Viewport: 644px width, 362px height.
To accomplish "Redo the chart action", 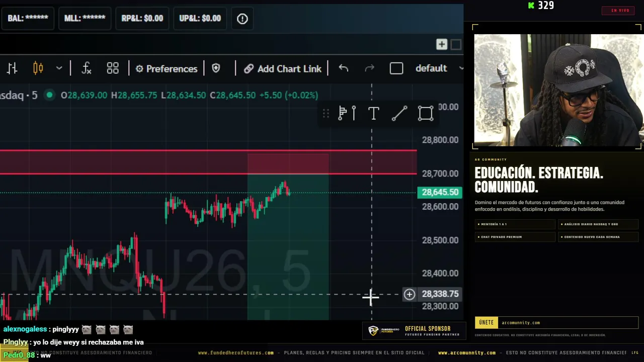I will tap(369, 68).
